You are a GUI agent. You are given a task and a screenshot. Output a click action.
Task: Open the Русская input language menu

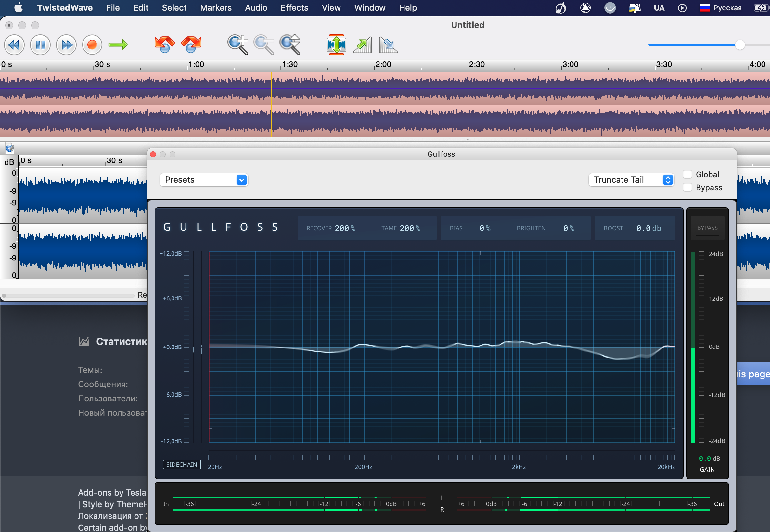coord(721,8)
